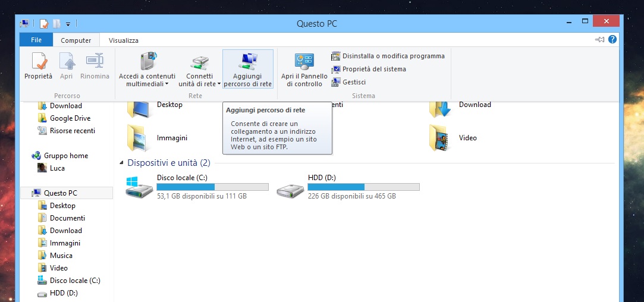Screen dimensions: 644x302
Task: Click the Help question mark icon
Action: [x=612, y=39]
